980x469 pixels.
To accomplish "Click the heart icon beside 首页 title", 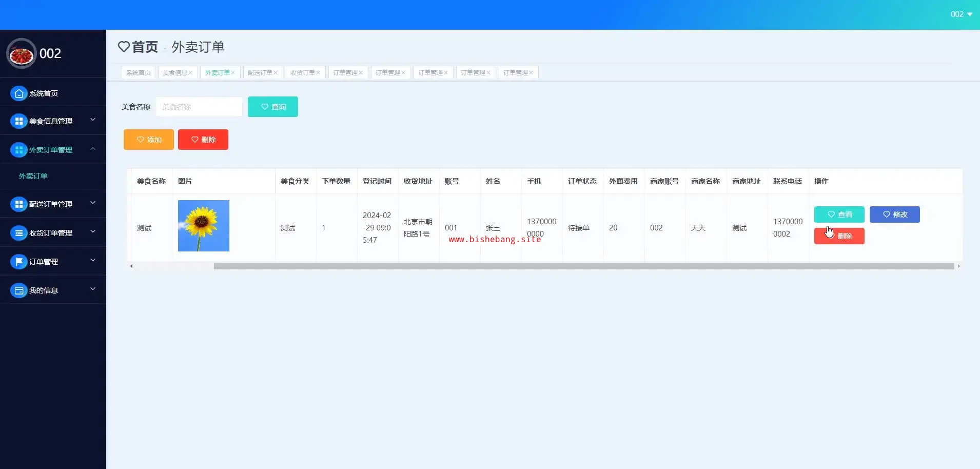I will [x=124, y=47].
